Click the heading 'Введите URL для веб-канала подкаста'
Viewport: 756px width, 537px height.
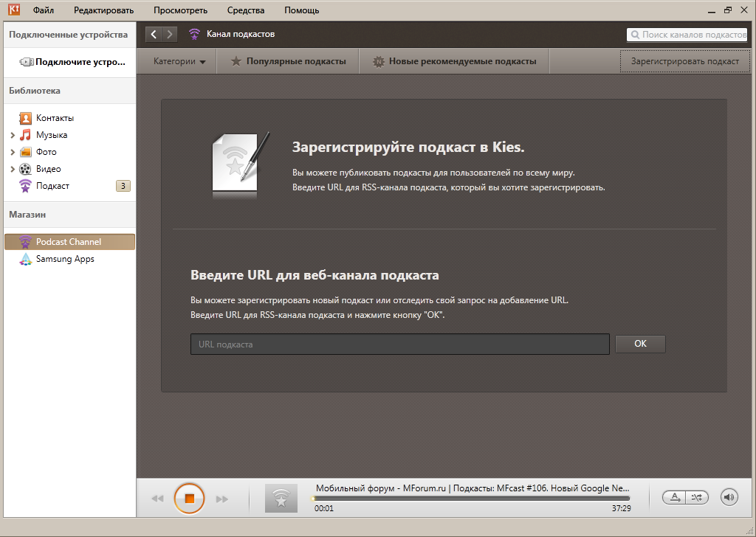(315, 275)
